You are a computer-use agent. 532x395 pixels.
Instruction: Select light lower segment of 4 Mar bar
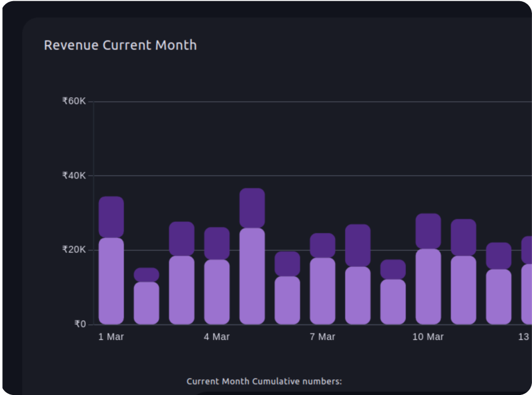point(217,291)
